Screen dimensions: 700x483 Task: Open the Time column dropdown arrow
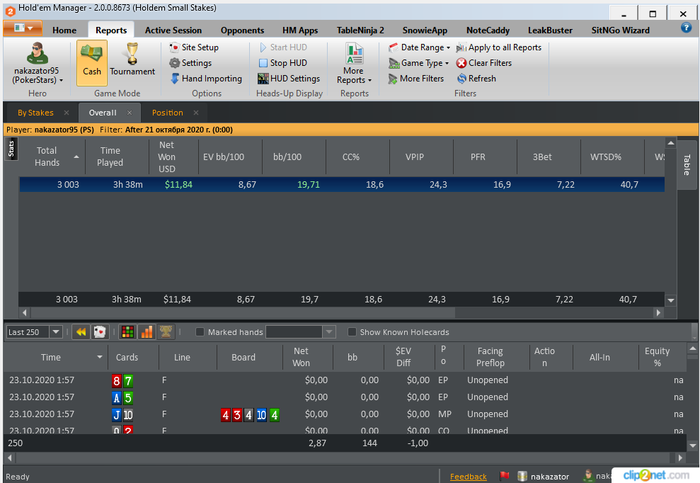point(100,357)
